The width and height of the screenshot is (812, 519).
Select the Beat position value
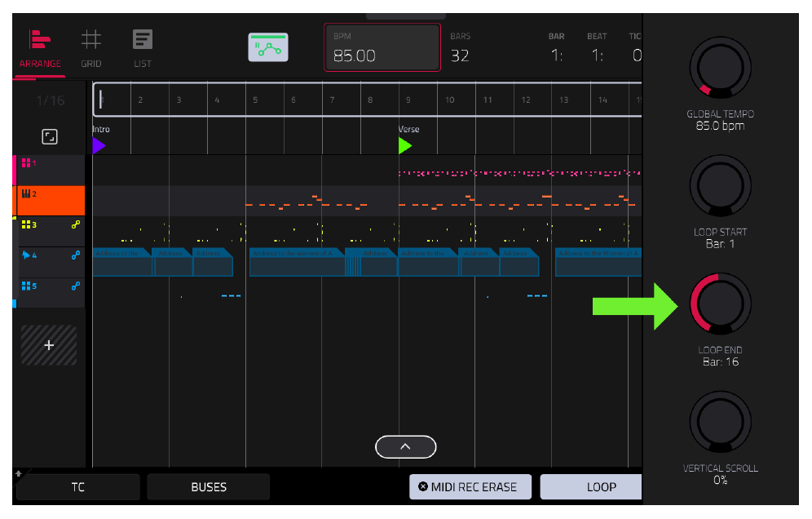coord(597,55)
